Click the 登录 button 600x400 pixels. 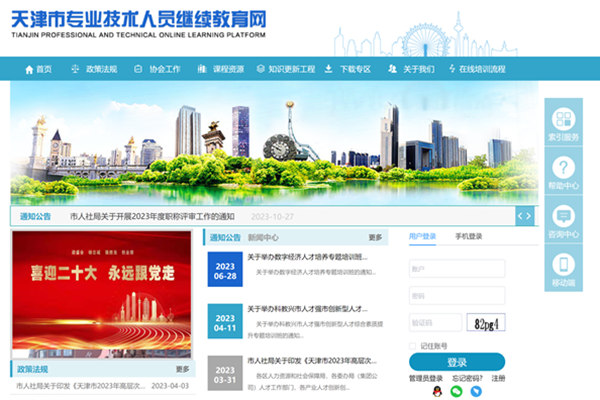[x=457, y=362]
